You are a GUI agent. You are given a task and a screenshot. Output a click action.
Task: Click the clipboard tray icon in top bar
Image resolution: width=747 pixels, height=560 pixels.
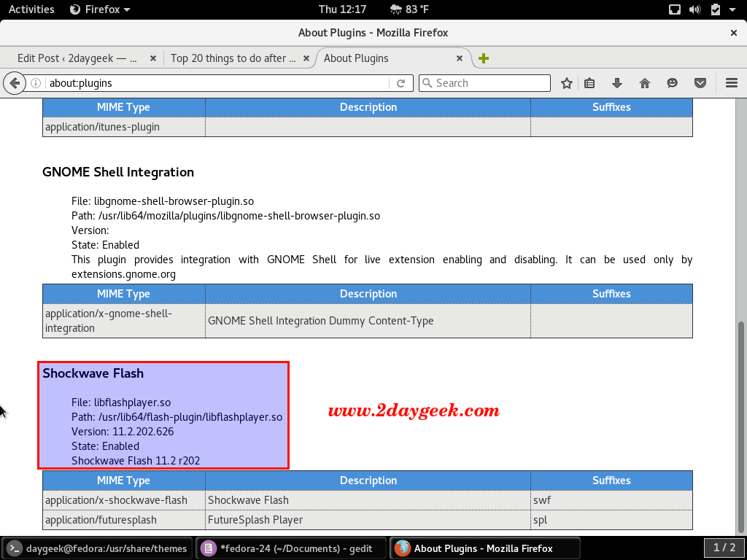(715, 9)
